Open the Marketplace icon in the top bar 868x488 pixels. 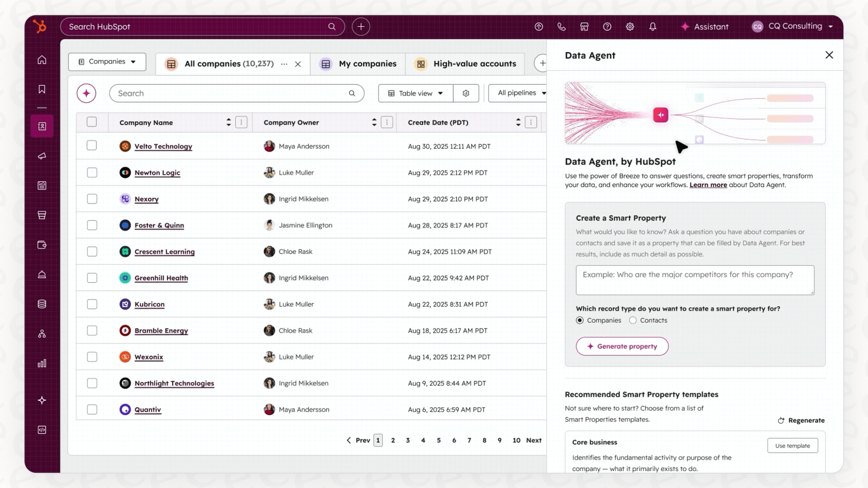[584, 26]
